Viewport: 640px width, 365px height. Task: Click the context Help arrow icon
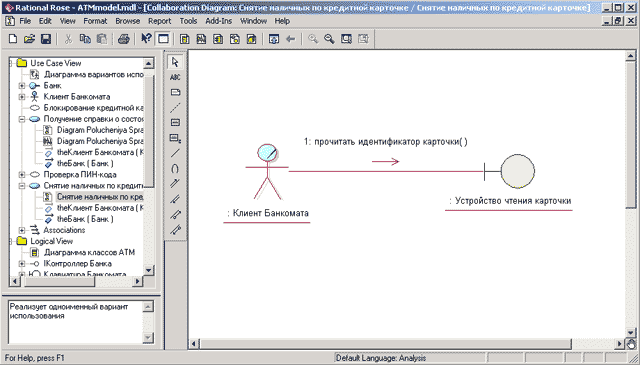(146, 39)
